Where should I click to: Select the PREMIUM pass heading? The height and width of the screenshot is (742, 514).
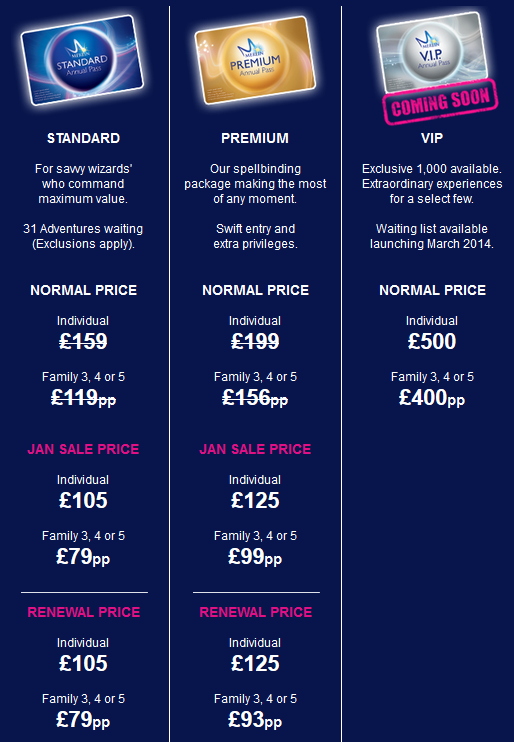255,138
